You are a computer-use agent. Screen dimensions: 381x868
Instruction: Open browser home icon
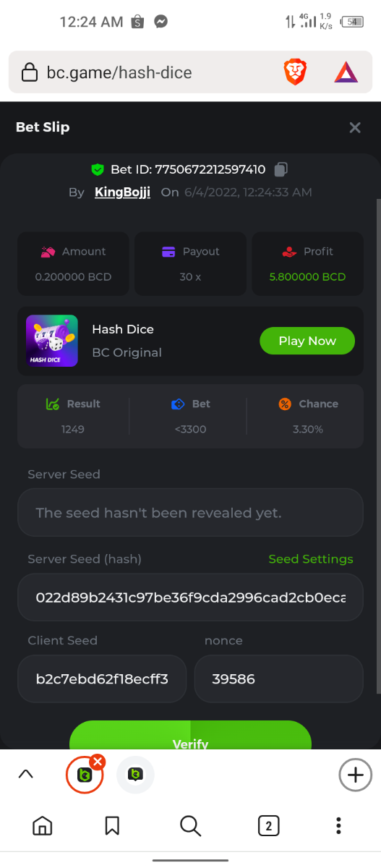(x=43, y=825)
